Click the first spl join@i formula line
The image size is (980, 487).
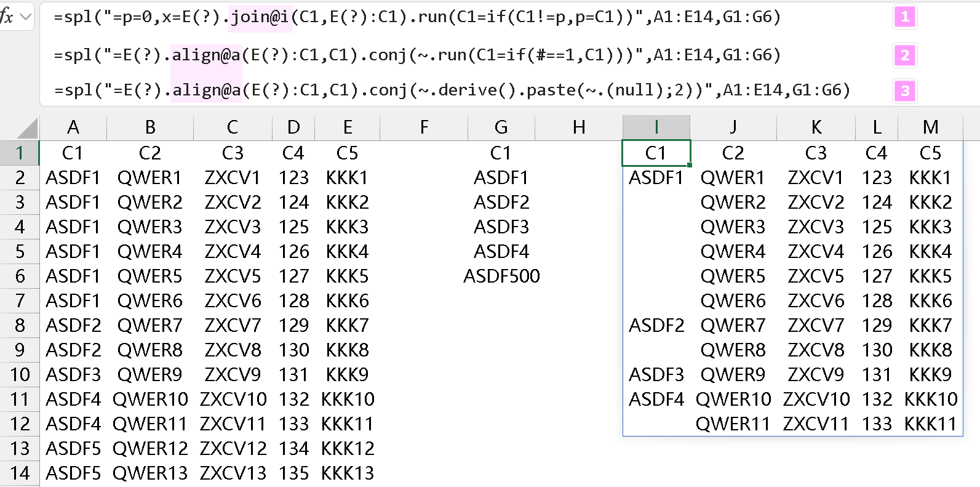[418, 17]
